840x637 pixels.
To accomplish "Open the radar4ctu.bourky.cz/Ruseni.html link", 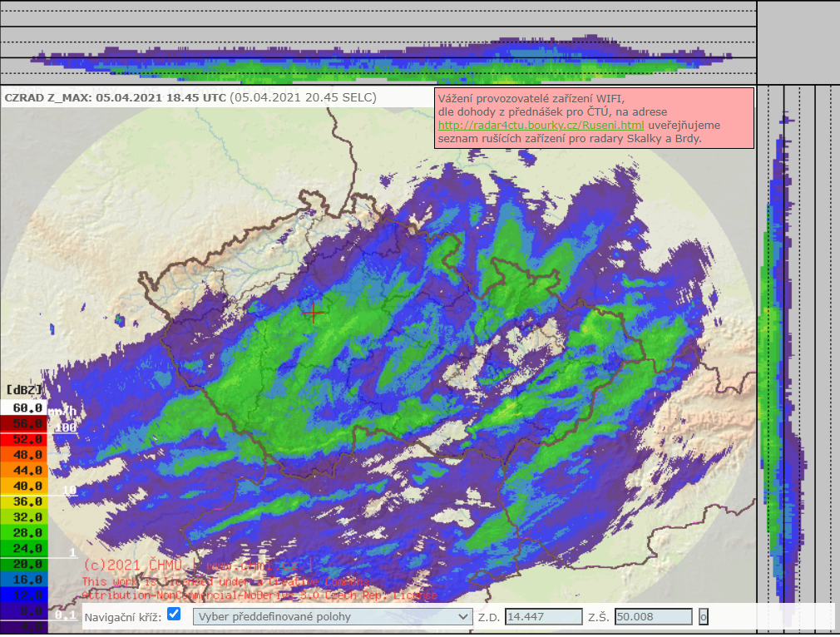I will [x=541, y=126].
